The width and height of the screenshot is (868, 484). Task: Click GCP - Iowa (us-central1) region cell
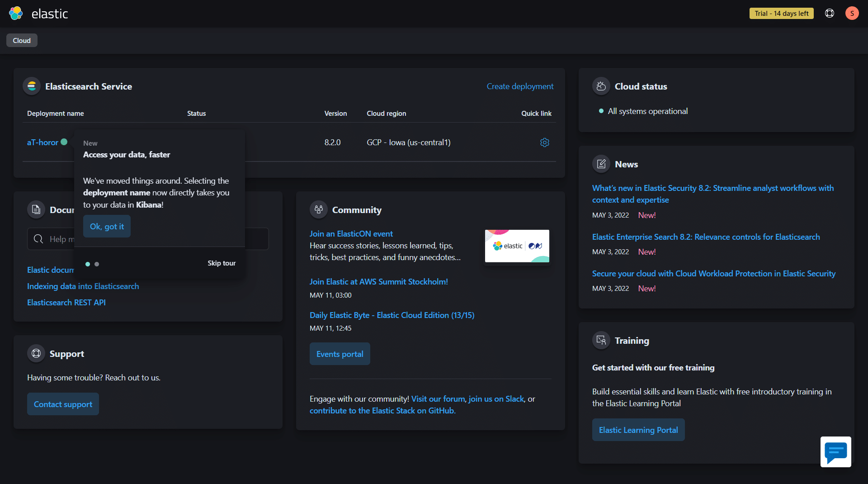pyautogui.click(x=409, y=142)
